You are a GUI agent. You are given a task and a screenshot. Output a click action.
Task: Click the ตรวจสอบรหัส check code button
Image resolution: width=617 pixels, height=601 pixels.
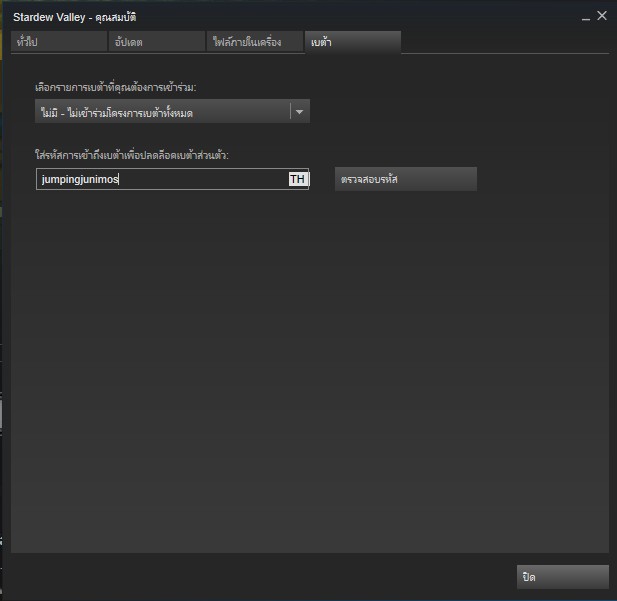pyautogui.click(x=406, y=179)
